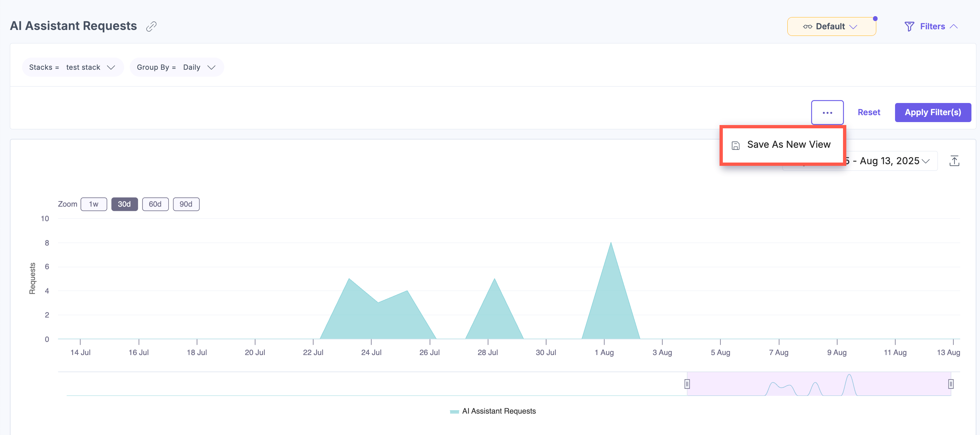The width and height of the screenshot is (980, 435).
Task: Open the Default view selector
Action: pyautogui.click(x=831, y=27)
